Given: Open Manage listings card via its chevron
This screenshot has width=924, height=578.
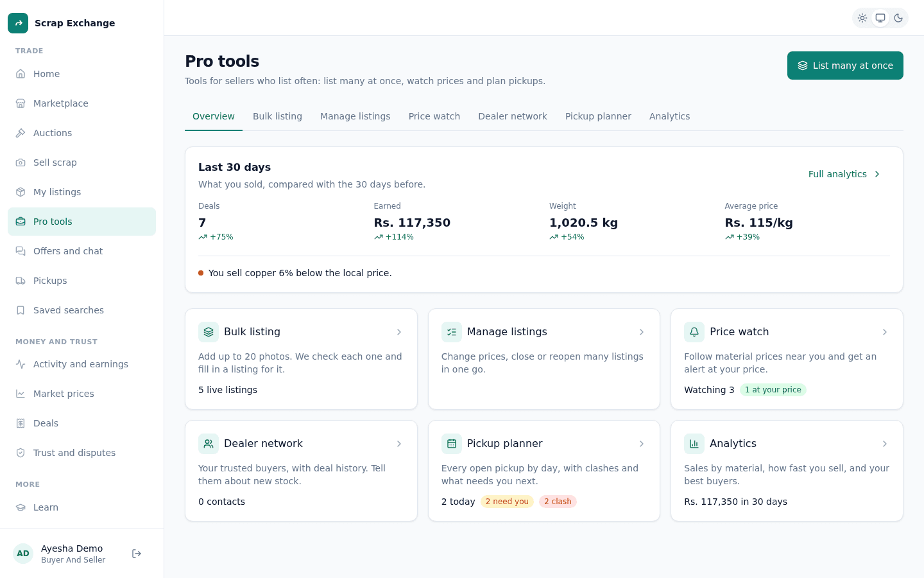Looking at the screenshot, I should click(x=642, y=332).
